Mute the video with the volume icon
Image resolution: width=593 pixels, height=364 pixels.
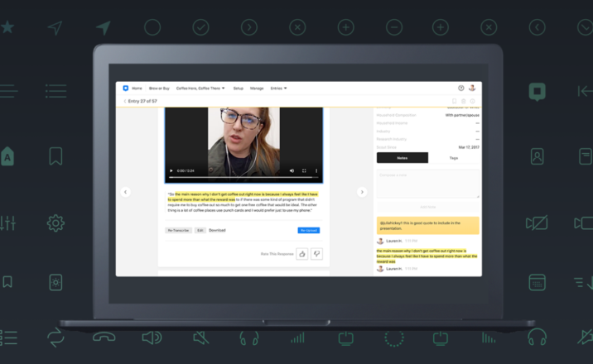pos(292,170)
